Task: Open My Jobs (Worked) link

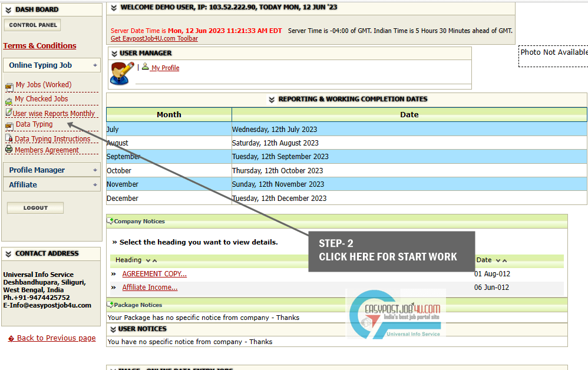Action: point(44,85)
